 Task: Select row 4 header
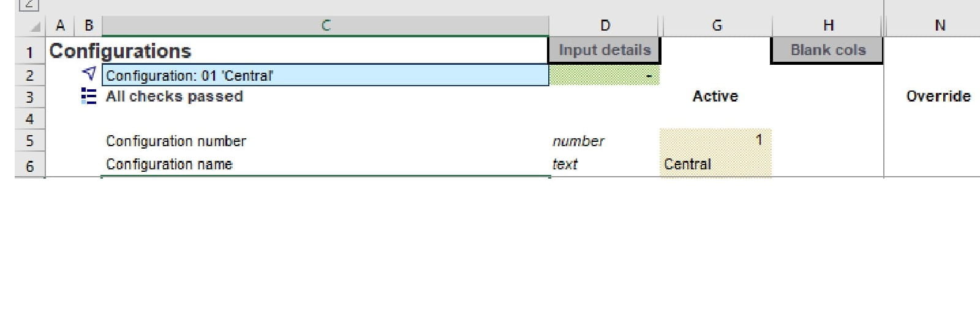[29, 119]
